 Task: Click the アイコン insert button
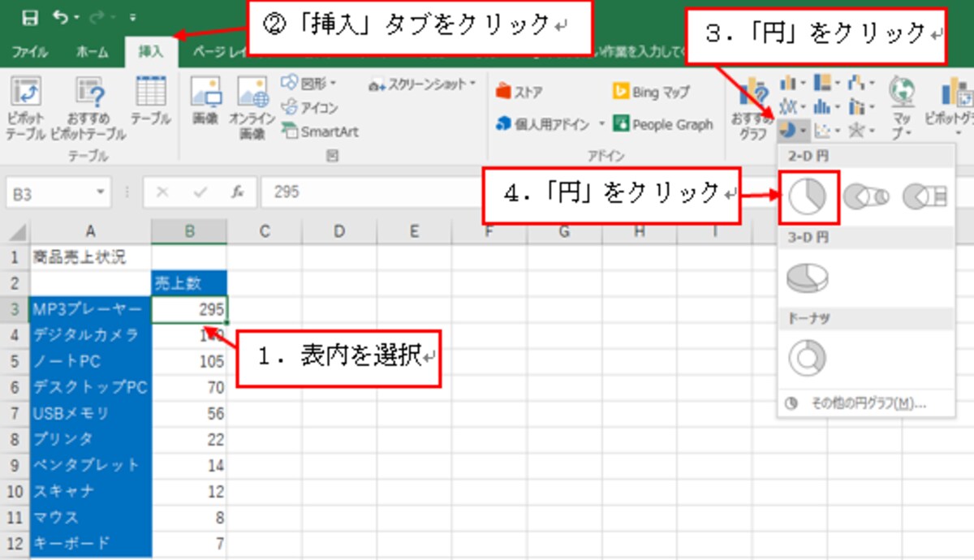(x=310, y=107)
